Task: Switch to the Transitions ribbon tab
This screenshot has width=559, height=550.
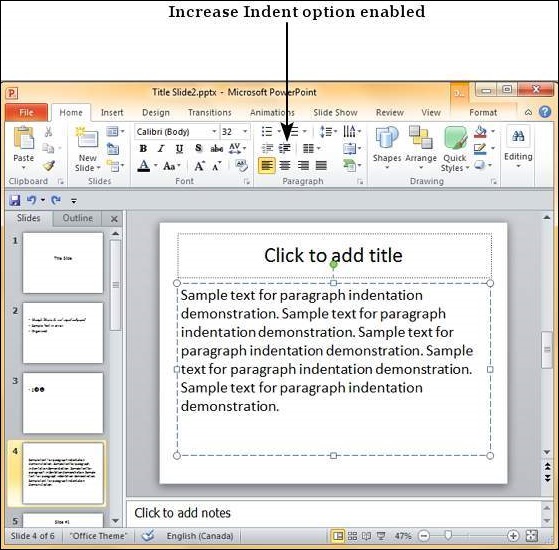Action: tap(210, 113)
